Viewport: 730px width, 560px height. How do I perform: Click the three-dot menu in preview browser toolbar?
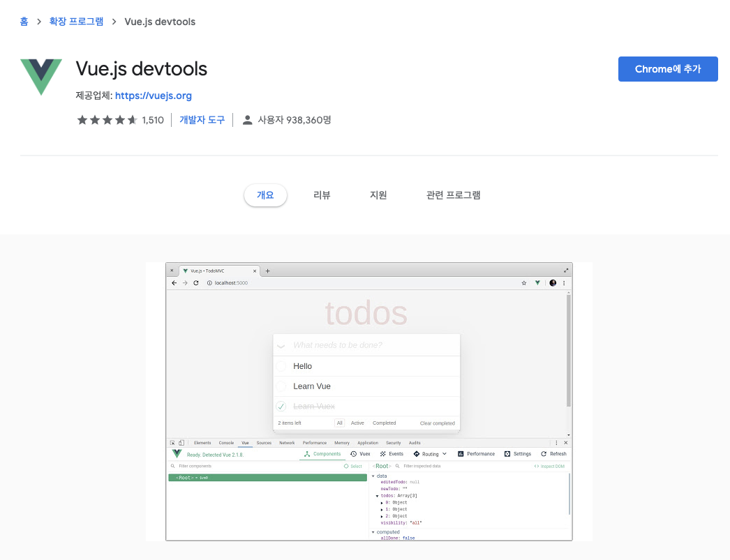tap(564, 283)
